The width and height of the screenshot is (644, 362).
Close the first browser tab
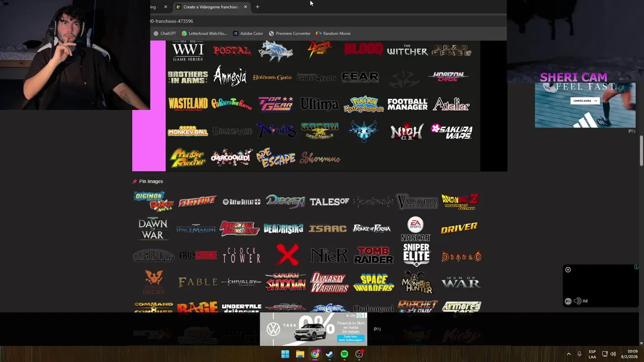pyautogui.click(x=165, y=7)
